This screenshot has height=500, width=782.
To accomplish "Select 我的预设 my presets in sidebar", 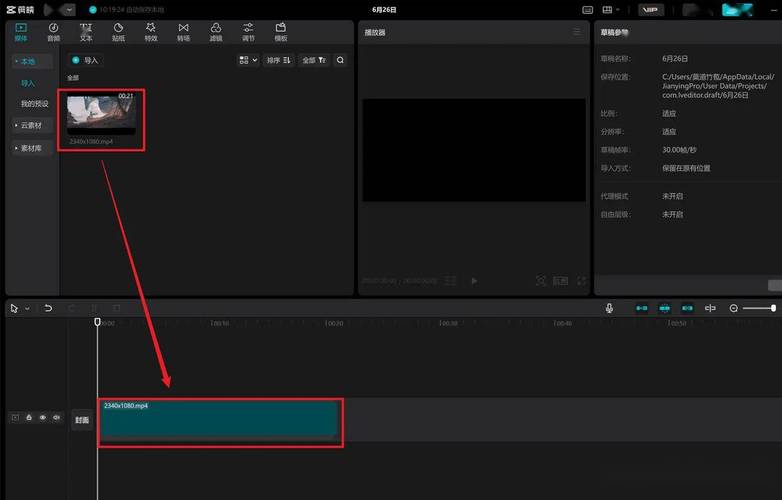I will coord(34,104).
